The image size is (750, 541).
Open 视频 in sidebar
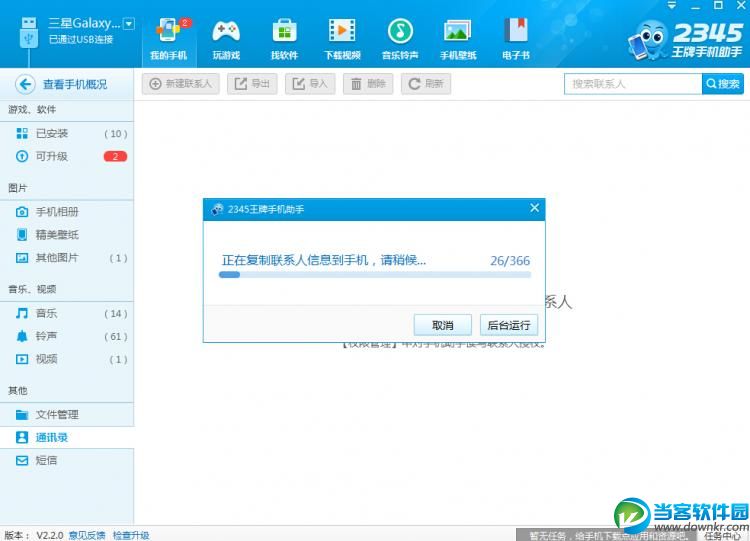[x=67, y=359]
